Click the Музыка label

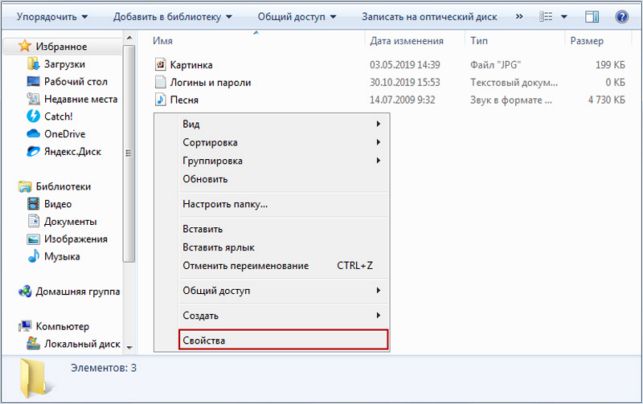click(x=62, y=257)
